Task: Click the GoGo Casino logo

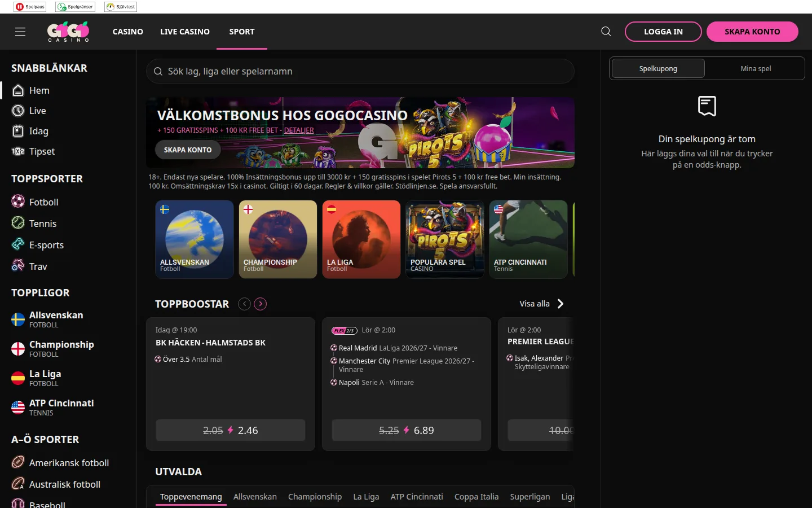Action: (x=68, y=32)
